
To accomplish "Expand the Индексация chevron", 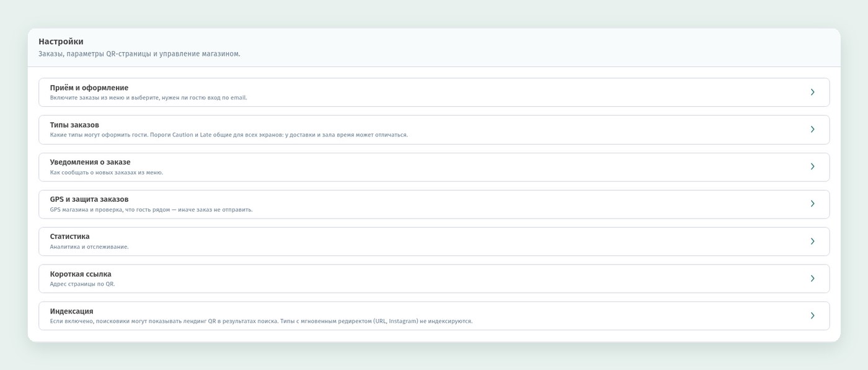I will coord(812,315).
